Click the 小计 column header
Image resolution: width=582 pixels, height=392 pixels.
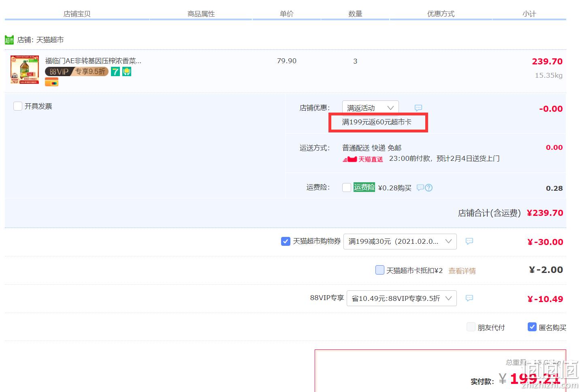[x=529, y=14]
